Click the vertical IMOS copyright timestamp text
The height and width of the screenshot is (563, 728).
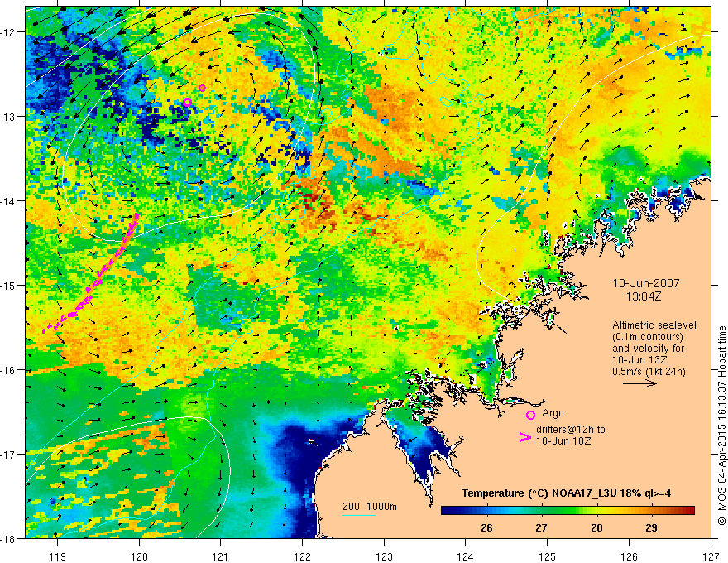pyautogui.click(x=722, y=426)
